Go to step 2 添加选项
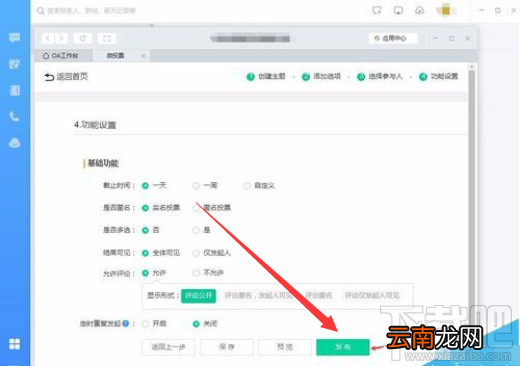Viewport: 520px width, 366px height. tap(321, 76)
